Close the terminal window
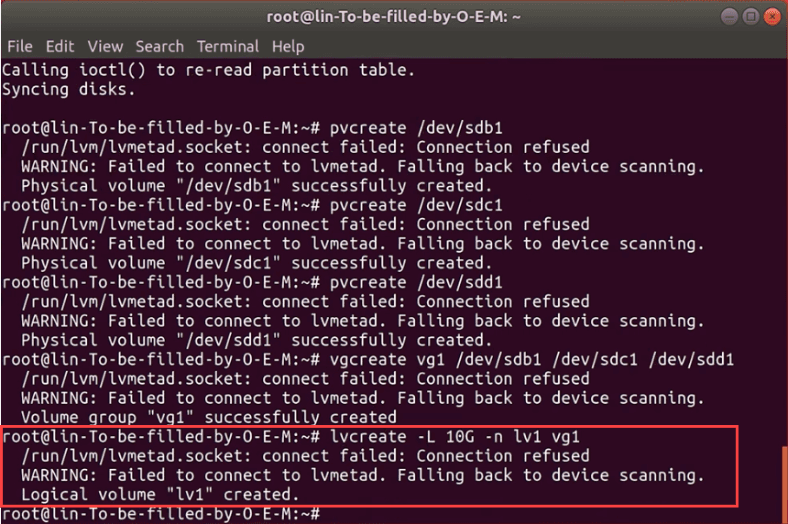Viewport: 788px width, 524px height. pos(773,16)
